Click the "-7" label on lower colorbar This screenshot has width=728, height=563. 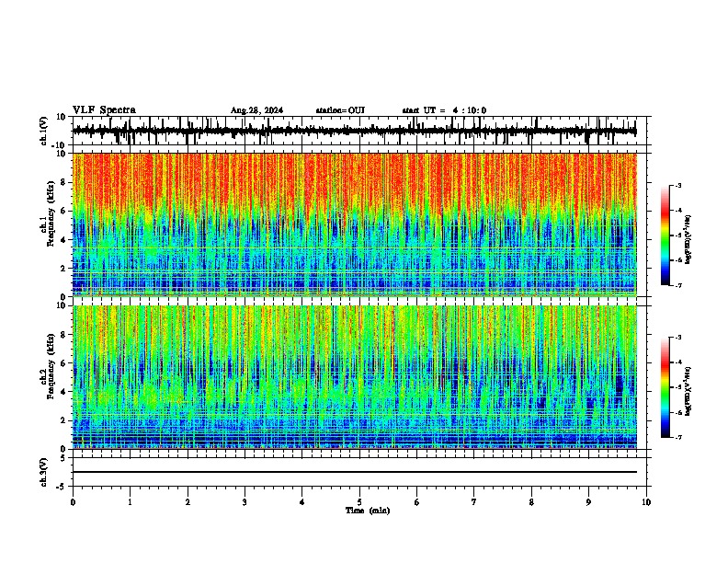(678, 438)
